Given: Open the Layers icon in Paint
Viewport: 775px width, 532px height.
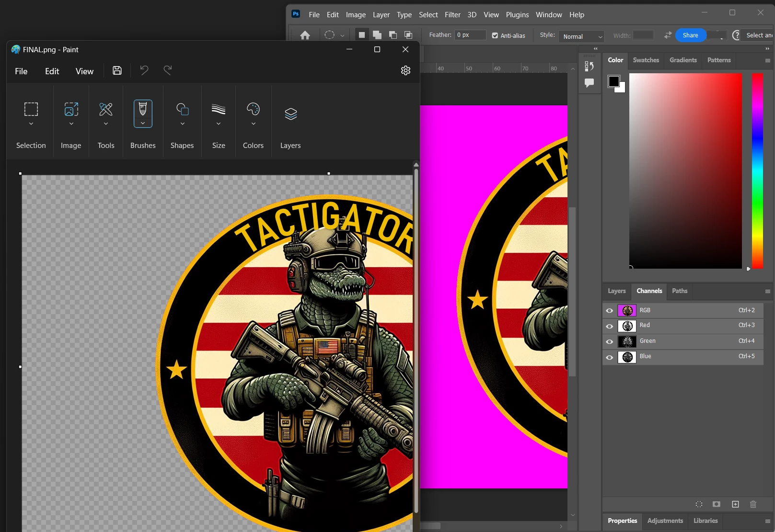Looking at the screenshot, I should click(291, 113).
